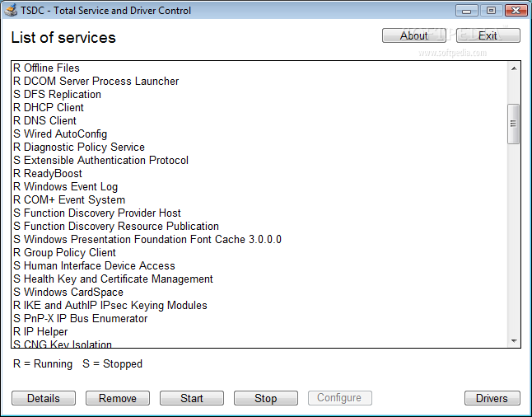Click the Start button
This screenshot has height=417, width=532.
pyautogui.click(x=192, y=398)
